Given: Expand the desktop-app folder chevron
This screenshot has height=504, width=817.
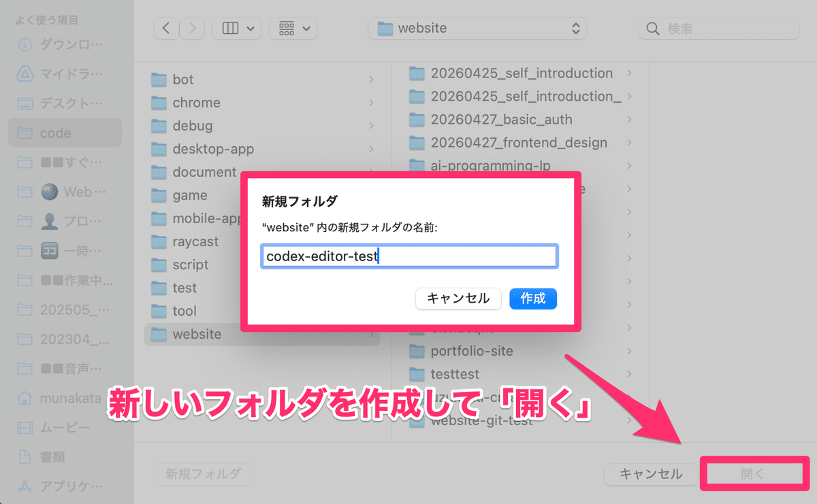Looking at the screenshot, I should coord(371,149).
